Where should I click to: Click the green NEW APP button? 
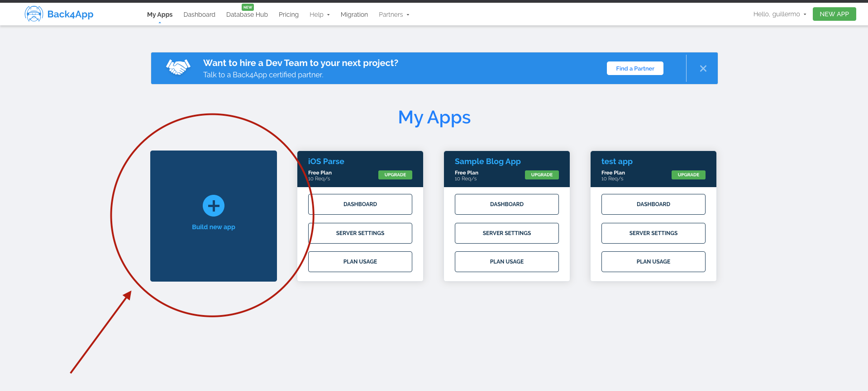point(834,14)
